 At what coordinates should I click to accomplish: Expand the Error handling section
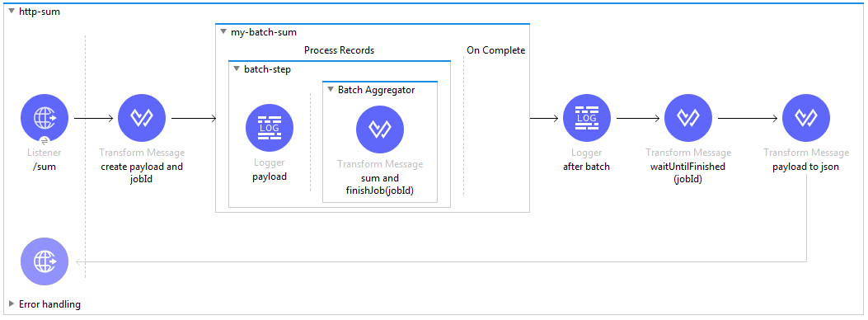coord(12,304)
